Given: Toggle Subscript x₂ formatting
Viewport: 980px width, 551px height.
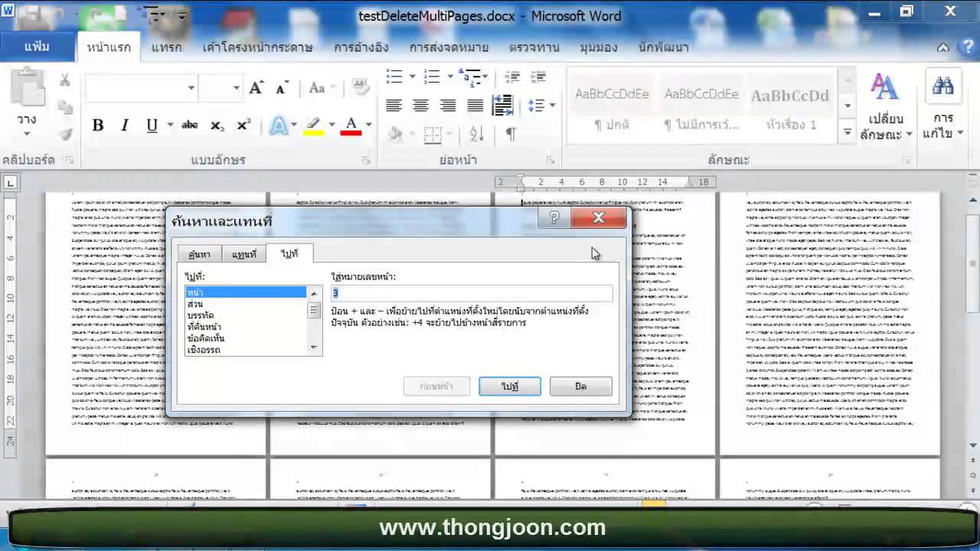Looking at the screenshot, I should pos(217,126).
